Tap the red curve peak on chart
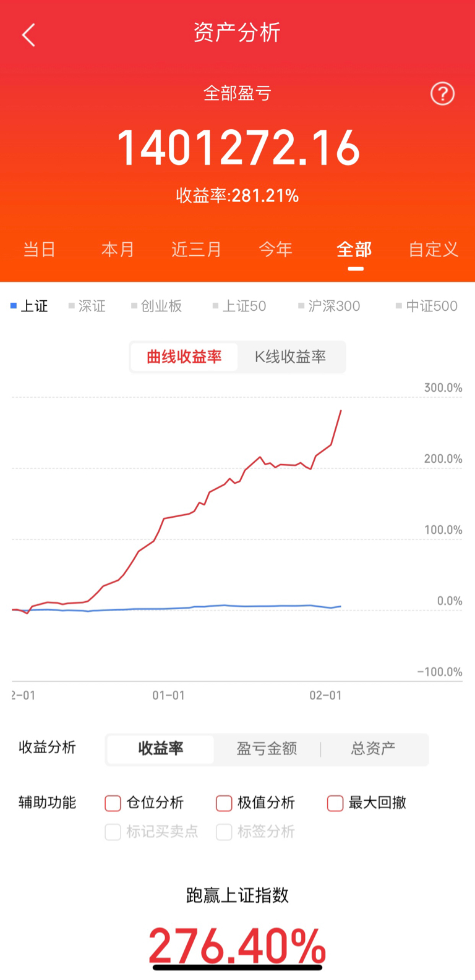 click(341, 411)
